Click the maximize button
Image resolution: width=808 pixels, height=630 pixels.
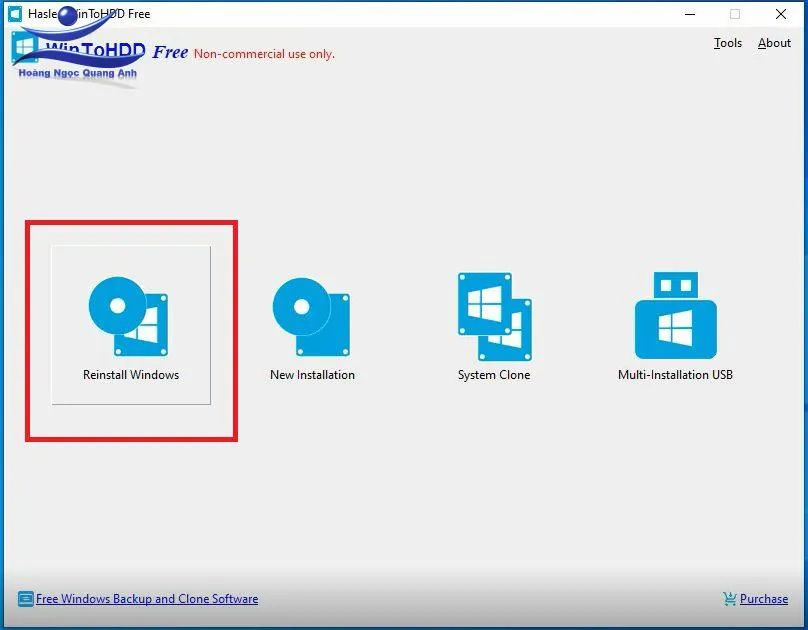[x=737, y=14]
